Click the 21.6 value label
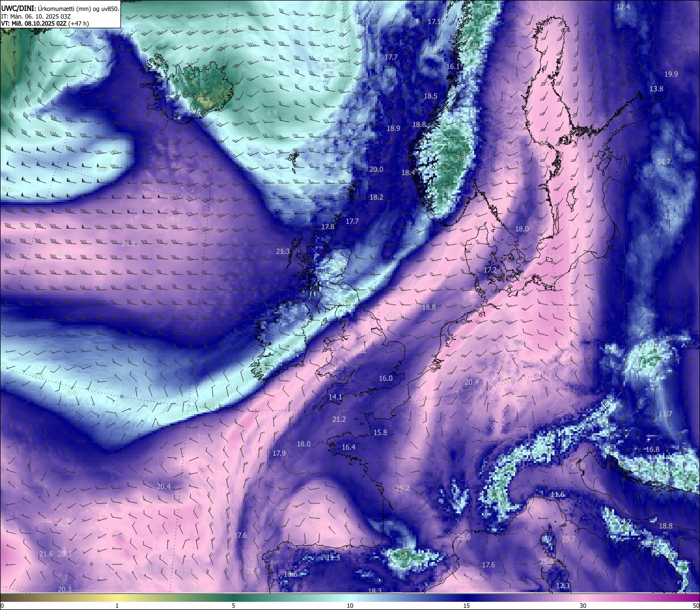This screenshot has width=700, height=610. coord(46,554)
